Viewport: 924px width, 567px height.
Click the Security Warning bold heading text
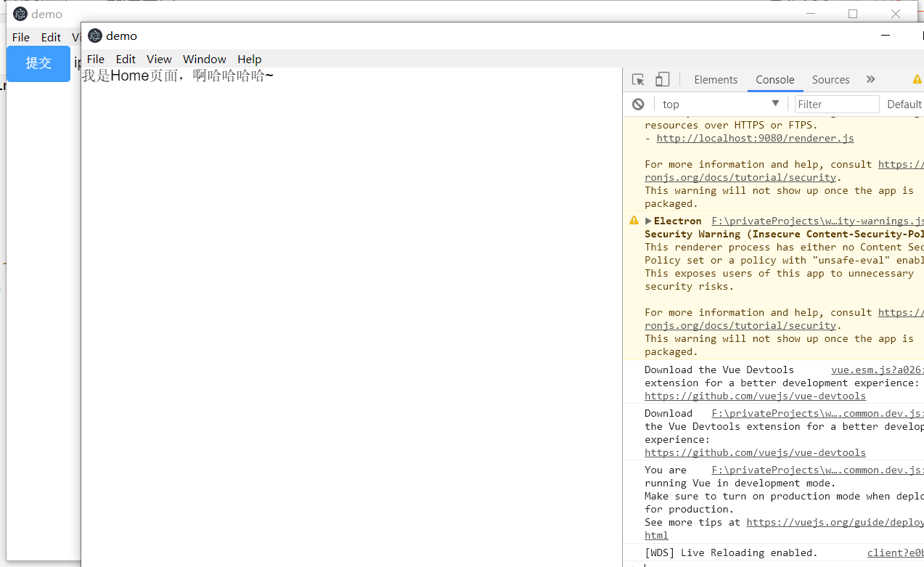[784, 234]
